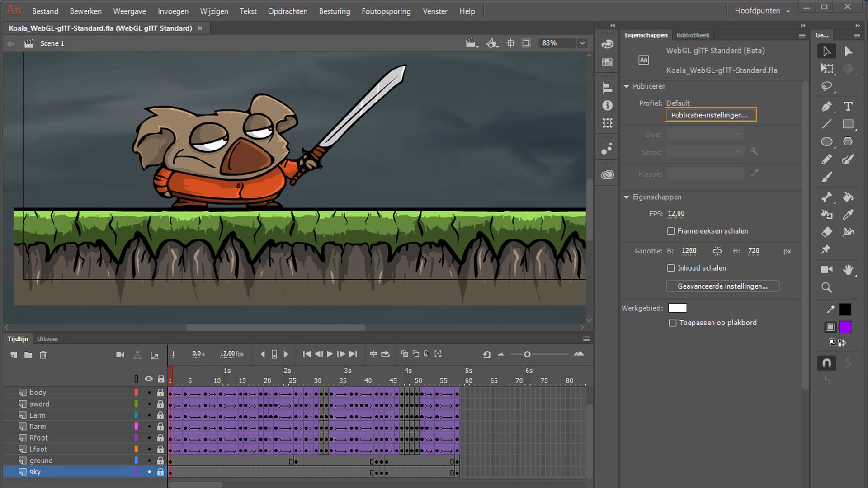The height and width of the screenshot is (488, 868).
Task: Enable Framereeksen schalen checkbox
Action: tap(671, 231)
